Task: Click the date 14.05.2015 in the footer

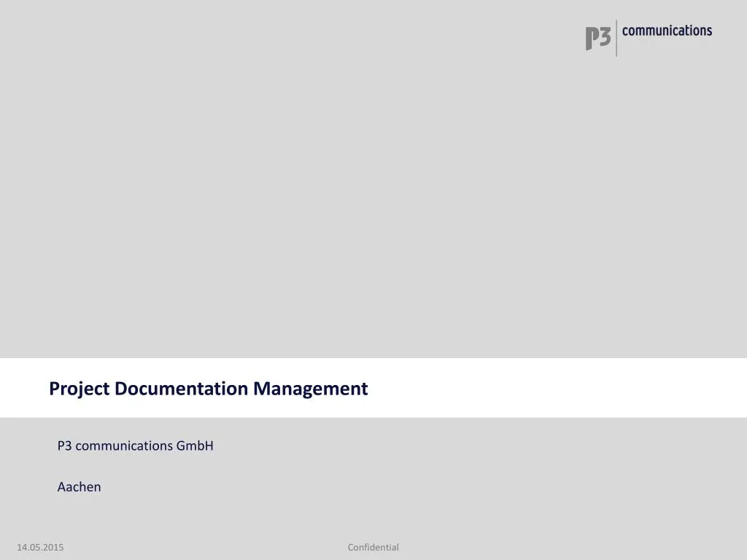Action: click(x=40, y=547)
